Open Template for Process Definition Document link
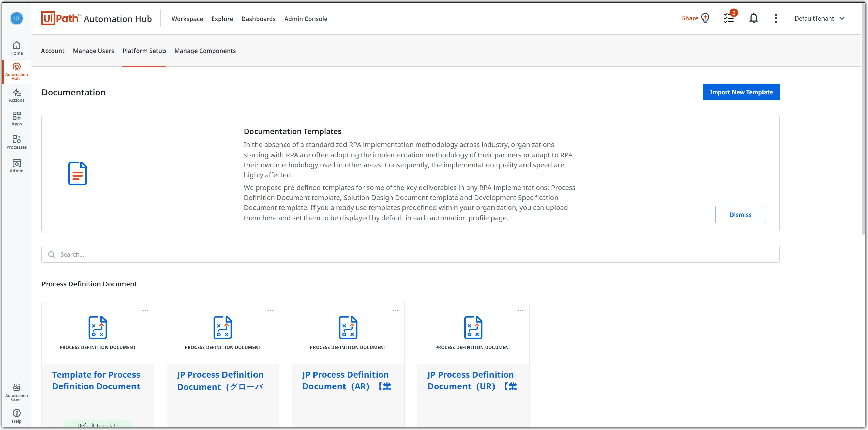The image size is (868, 430). pyautogui.click(x=96, y=381)
